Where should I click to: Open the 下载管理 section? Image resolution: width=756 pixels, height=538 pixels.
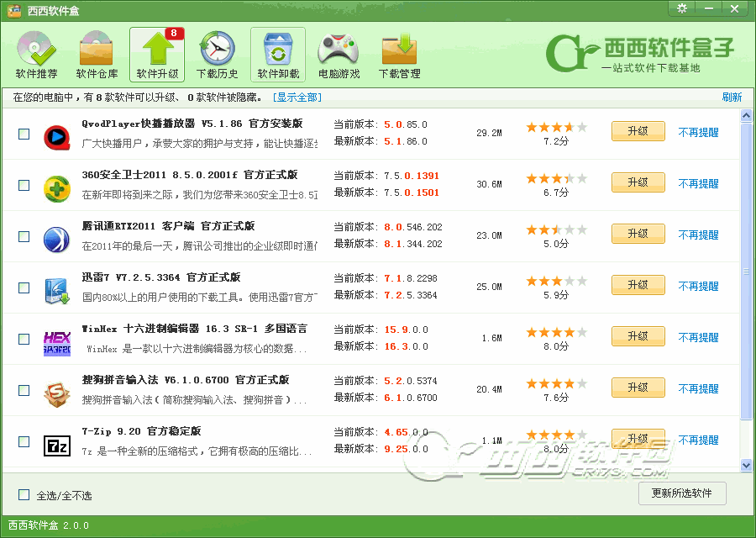point(399,55)
